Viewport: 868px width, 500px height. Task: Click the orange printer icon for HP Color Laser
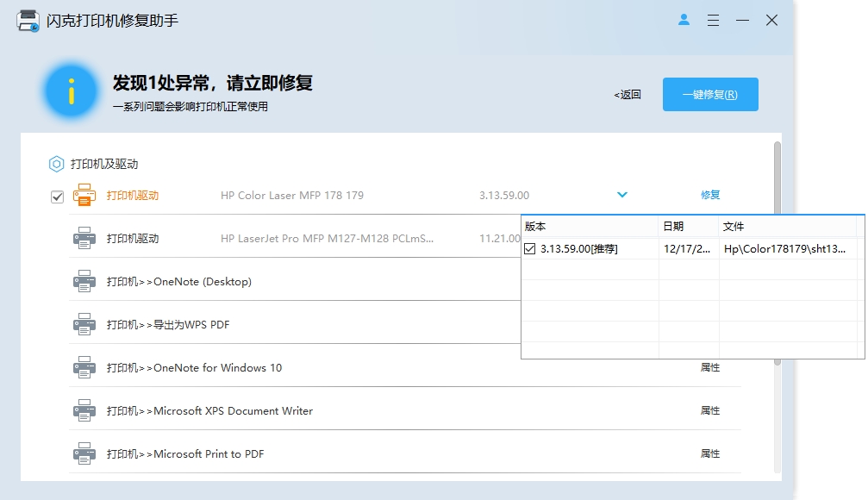tap(84, 195)
